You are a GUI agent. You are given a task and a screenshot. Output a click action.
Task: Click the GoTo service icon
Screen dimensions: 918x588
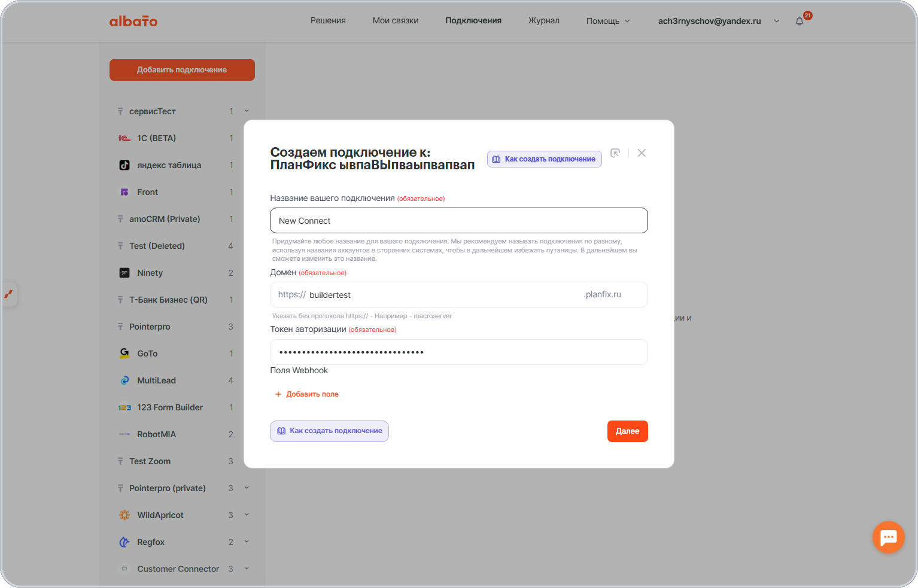click(x=124, y=354)
